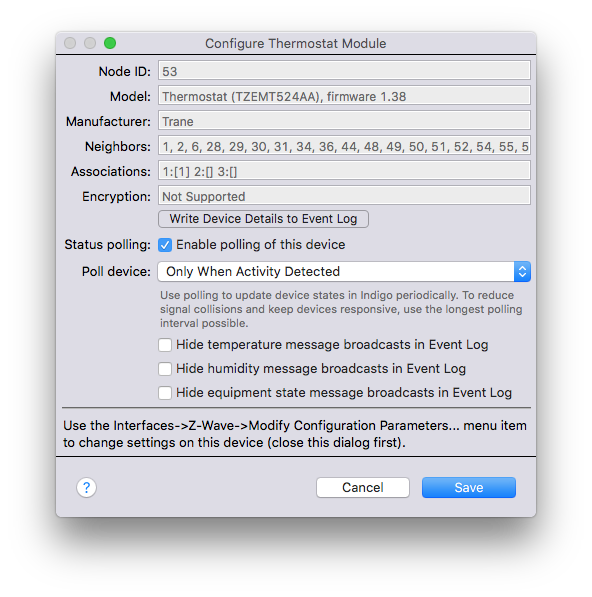
Task: Click the Cancel button
Action: click(363, 487)
